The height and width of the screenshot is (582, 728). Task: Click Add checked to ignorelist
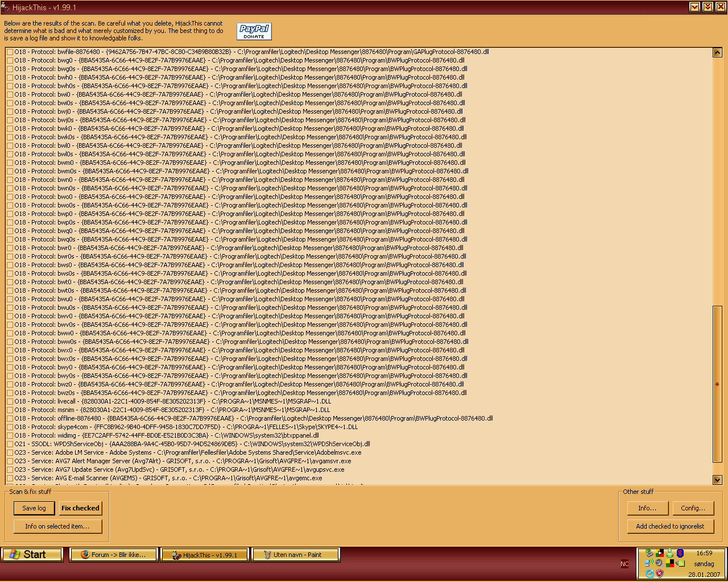click(x=671, y=526)
